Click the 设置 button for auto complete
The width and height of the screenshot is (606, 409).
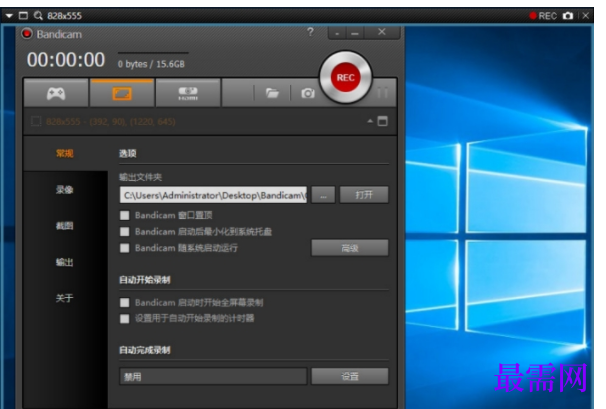coord(350,376)
